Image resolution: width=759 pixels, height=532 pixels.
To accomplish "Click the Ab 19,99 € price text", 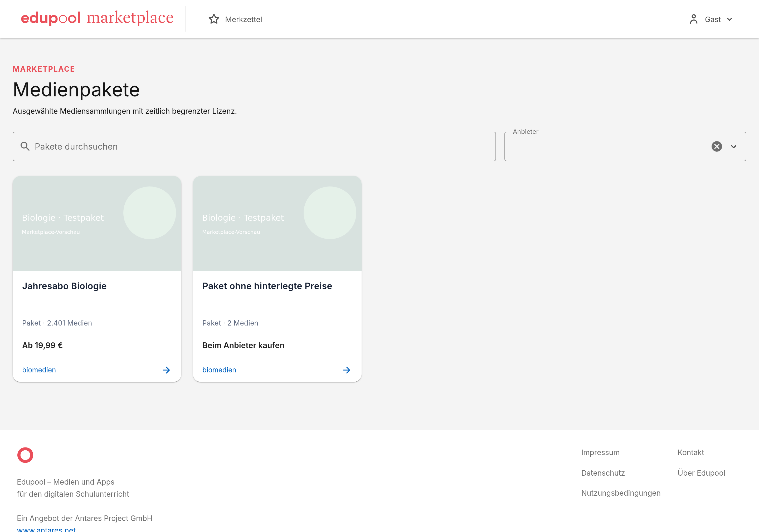I will pos(42,345).
